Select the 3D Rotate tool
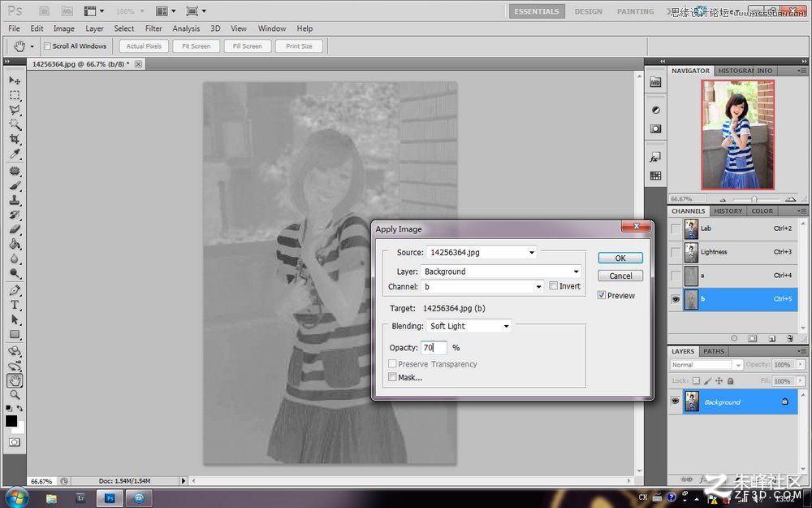The image size is (812, 508). (x=15, y=351)
